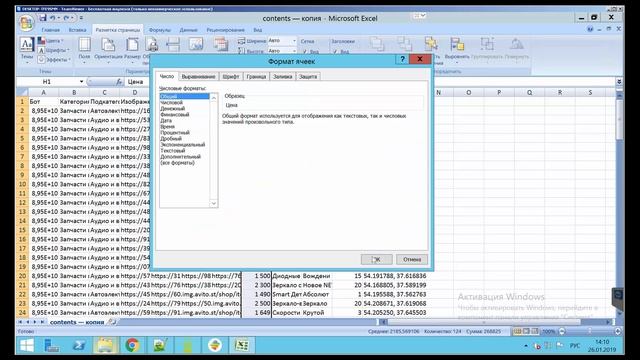Click the round Office button
This screenshot has height=360, width=640.
tap(26, 23)
